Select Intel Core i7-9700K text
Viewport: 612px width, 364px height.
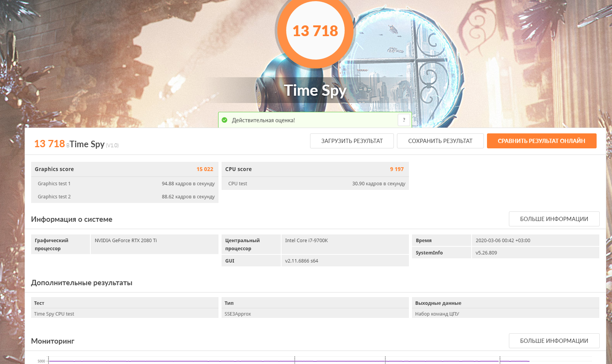click(x=307, y=241)
